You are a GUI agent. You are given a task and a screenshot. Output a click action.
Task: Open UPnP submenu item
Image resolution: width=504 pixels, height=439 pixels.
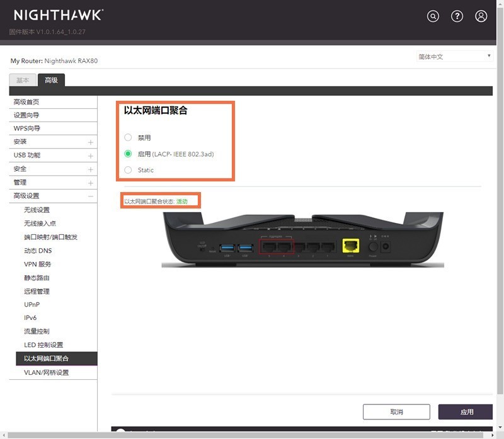coord(32,304)
